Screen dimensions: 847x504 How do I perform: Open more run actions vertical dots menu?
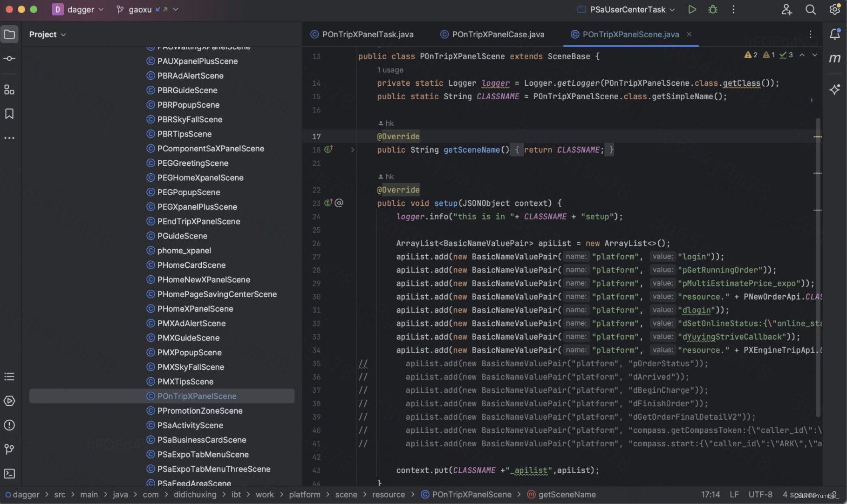733,9
